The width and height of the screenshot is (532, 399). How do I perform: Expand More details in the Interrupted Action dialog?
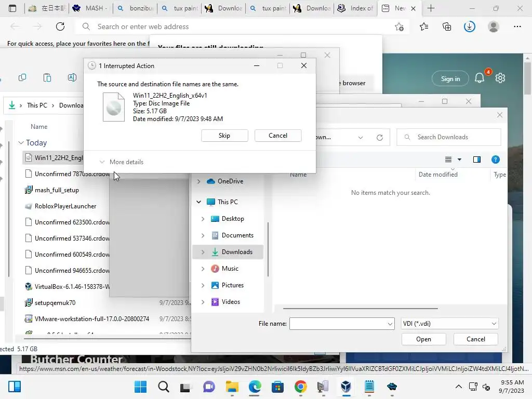pos(122,162)
